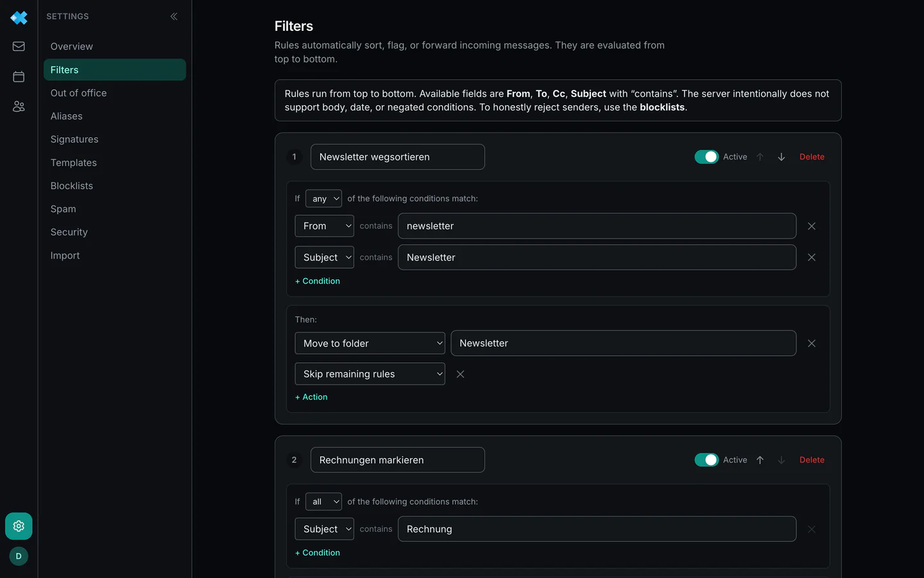Open the app logo home icon
The height and width of the screenshot is (578, 924).
19,17
